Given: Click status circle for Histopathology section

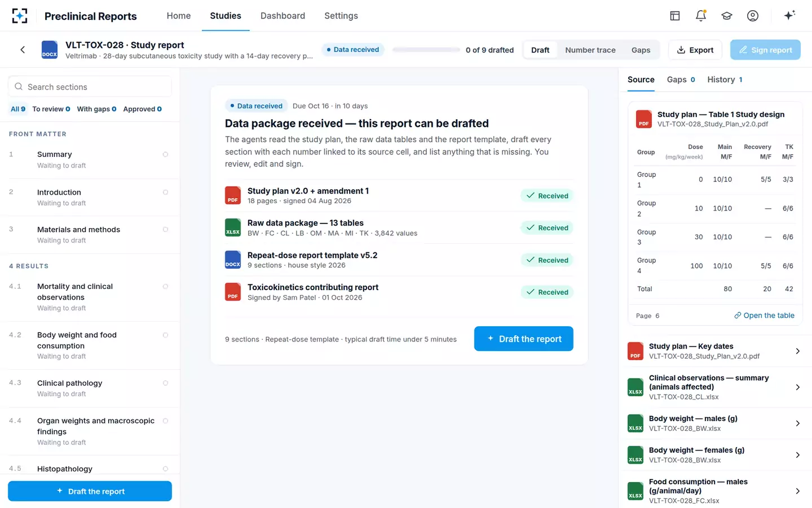Looking at the screenshot, I should (x=165, y=468).
